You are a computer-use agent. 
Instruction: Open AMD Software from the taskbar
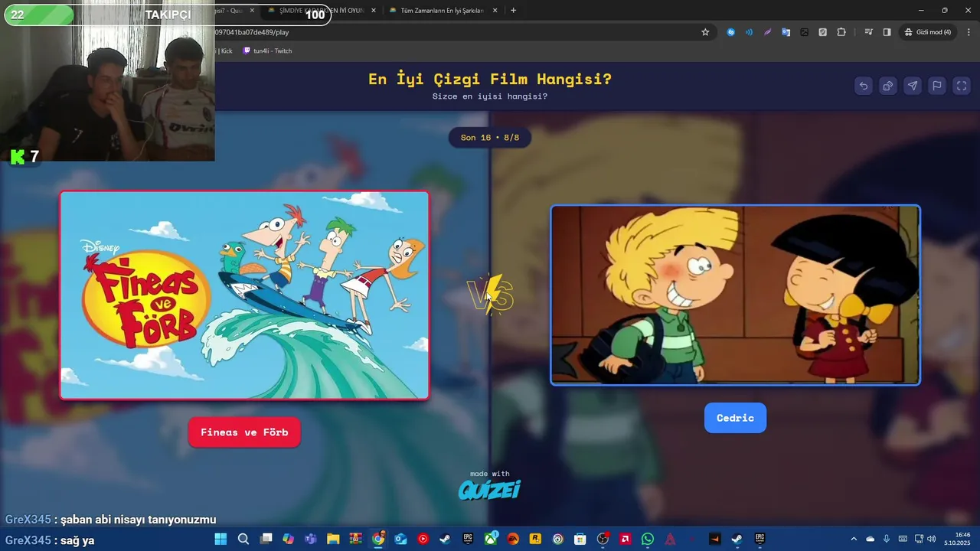[626, 539]
